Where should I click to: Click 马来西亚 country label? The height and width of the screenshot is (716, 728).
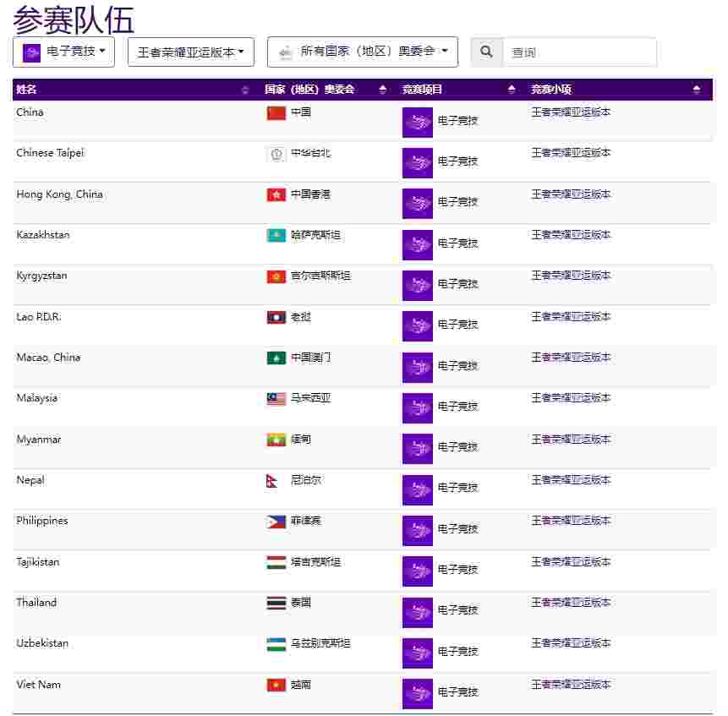pyautogui.click(x=310, y=399)
